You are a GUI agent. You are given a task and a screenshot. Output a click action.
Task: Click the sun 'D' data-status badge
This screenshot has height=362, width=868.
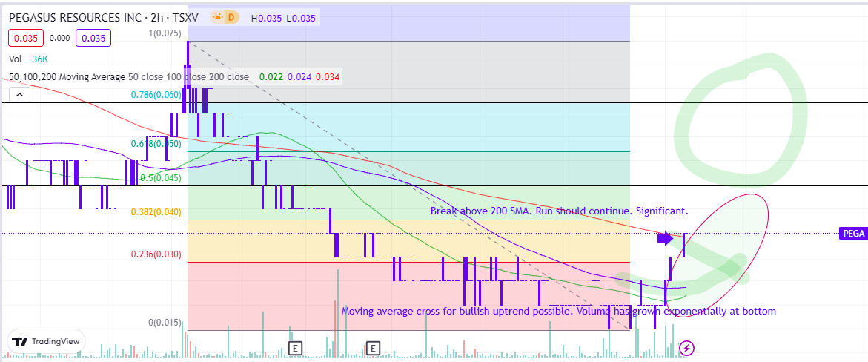click(x=224, y=18)
